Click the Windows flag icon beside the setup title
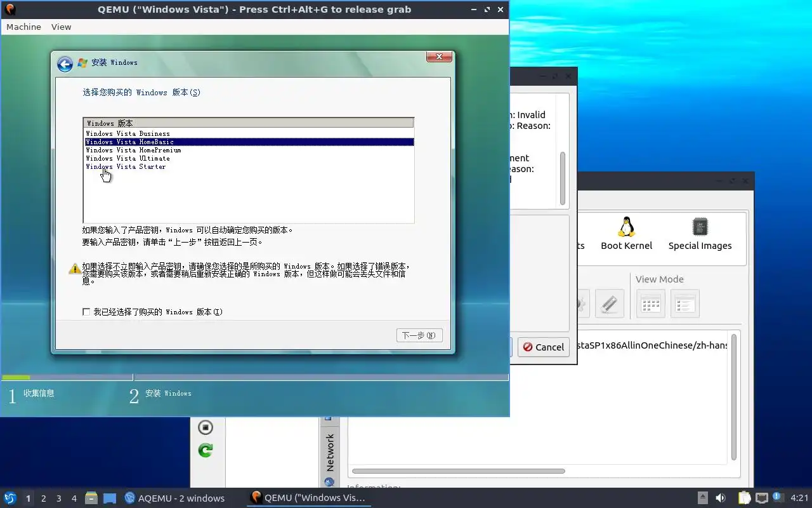The width and height of the screenshot is (812, 508). pyautogui.click(x=82, y=63)
